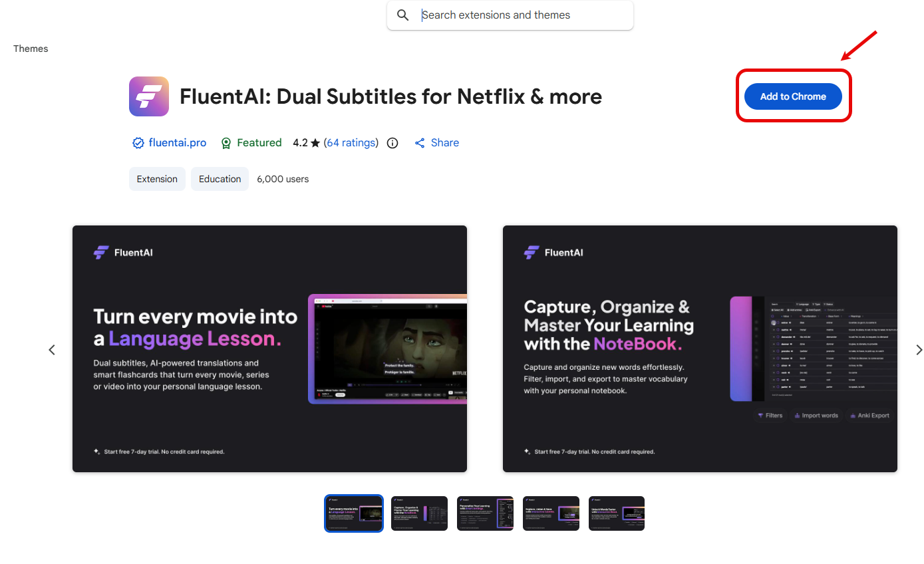Viewport: 924px width, 564px height.
Task: Click the previous slide arrow
Action: click(52, 350)
